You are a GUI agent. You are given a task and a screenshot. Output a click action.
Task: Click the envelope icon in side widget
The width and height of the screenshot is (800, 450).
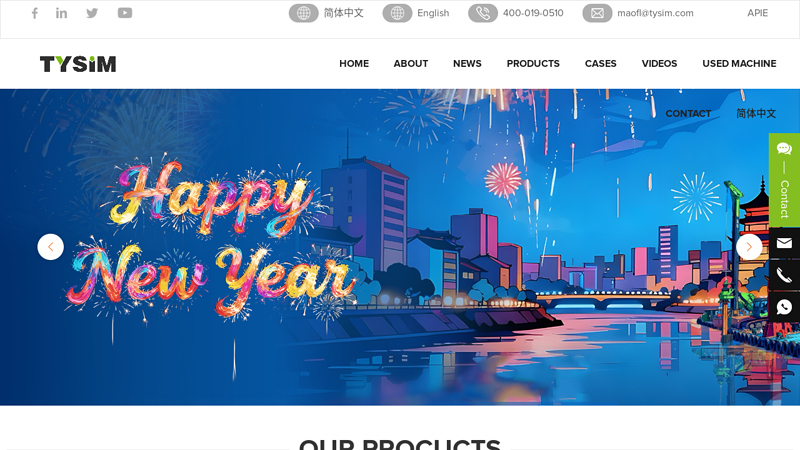[x=784, y=243]
